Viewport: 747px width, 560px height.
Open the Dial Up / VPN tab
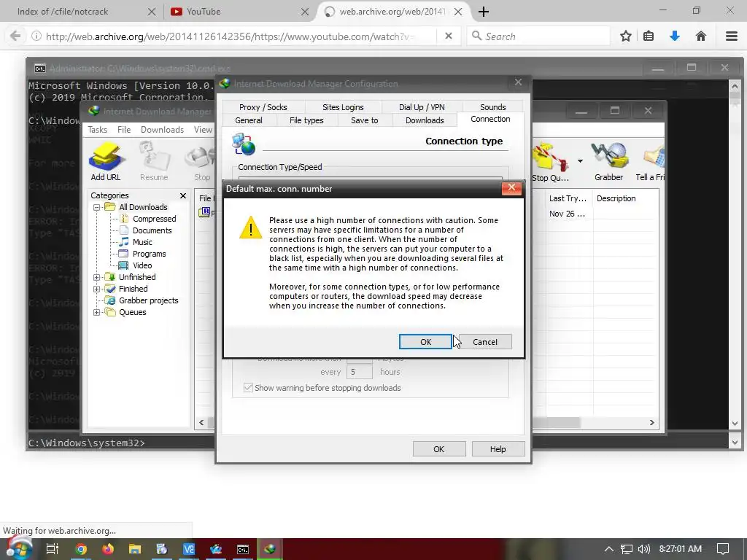click(x=422, y=107)
